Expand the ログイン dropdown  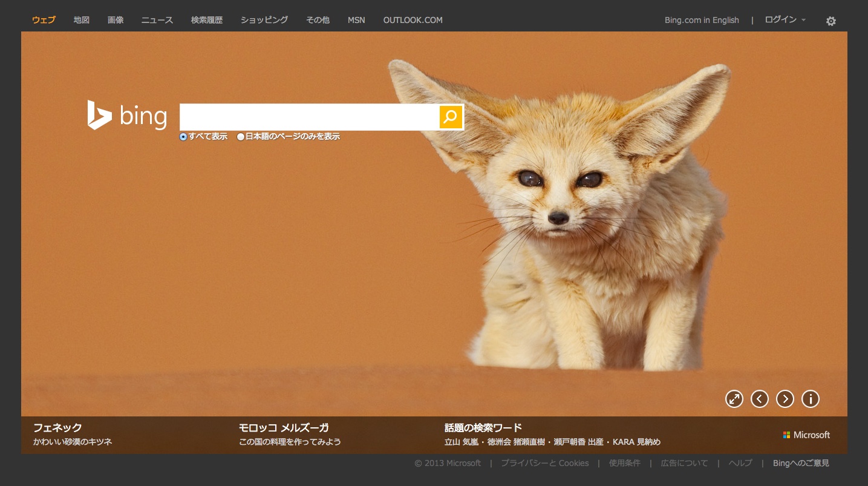click(785, 20)
